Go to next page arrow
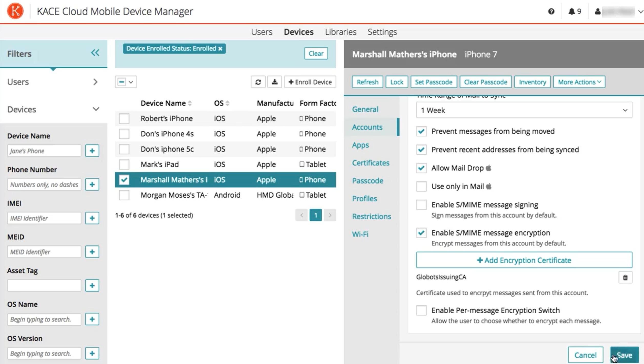This screenshot has width=644, height=364. (330, 215)
